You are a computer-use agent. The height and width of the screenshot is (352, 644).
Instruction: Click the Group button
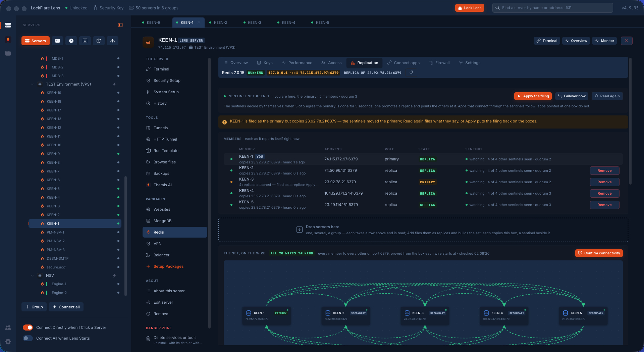pyautogui.click(x=34, y=307)
